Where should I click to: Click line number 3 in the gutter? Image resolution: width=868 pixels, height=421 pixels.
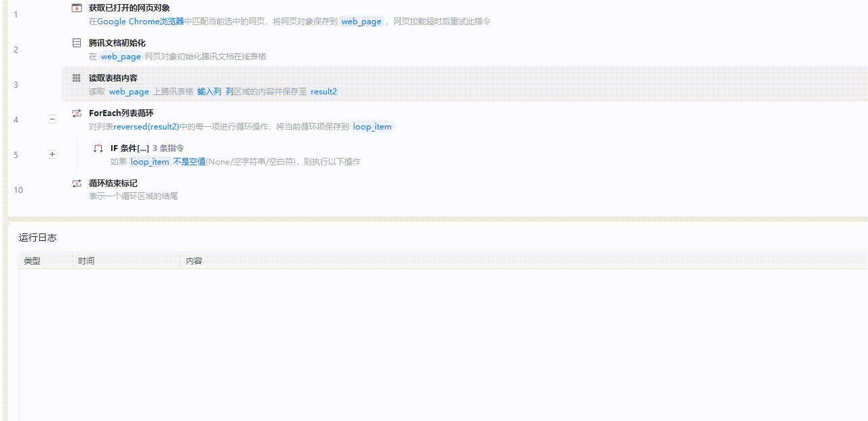[16, 85]
